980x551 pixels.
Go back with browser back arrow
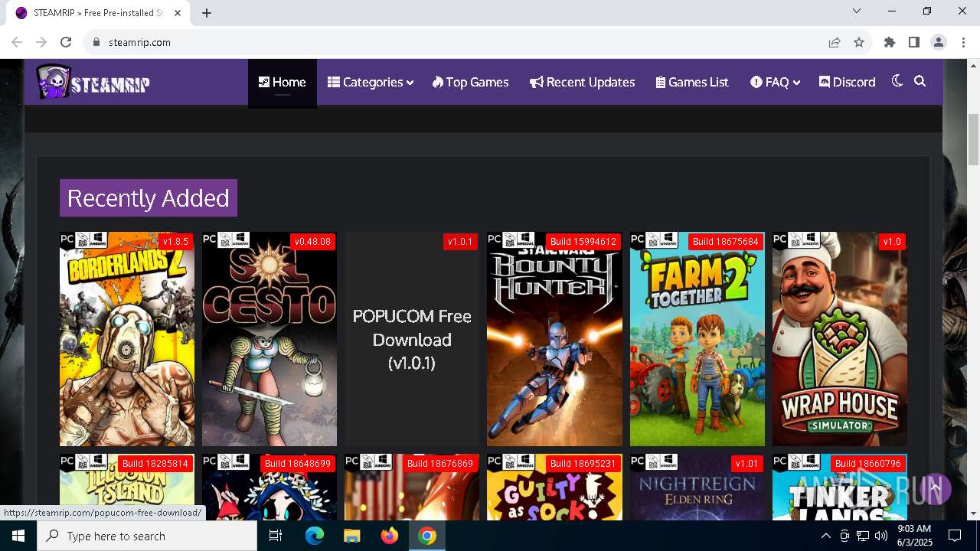click(x=17, y=42)
